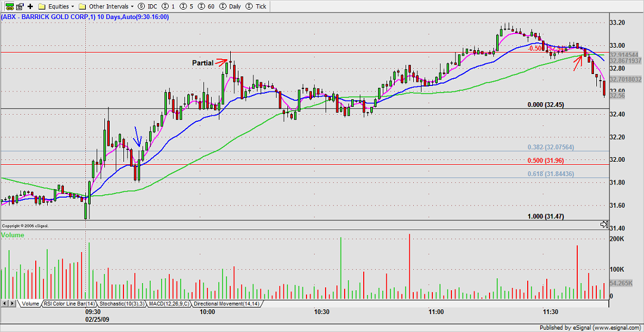Click the 1.000 (31.47) Fibonacci label
This screenshot has width=644, height=332.
pos(546,216)
